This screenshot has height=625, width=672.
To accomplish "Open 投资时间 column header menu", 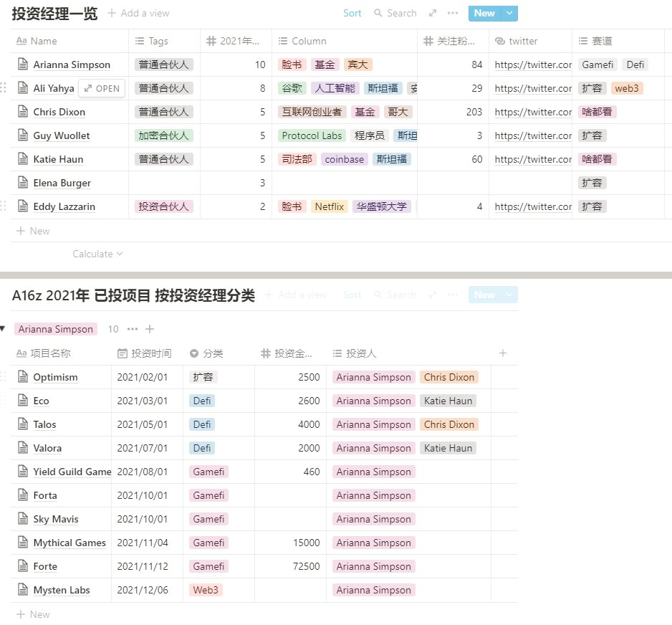I will [x=147, y=353].
